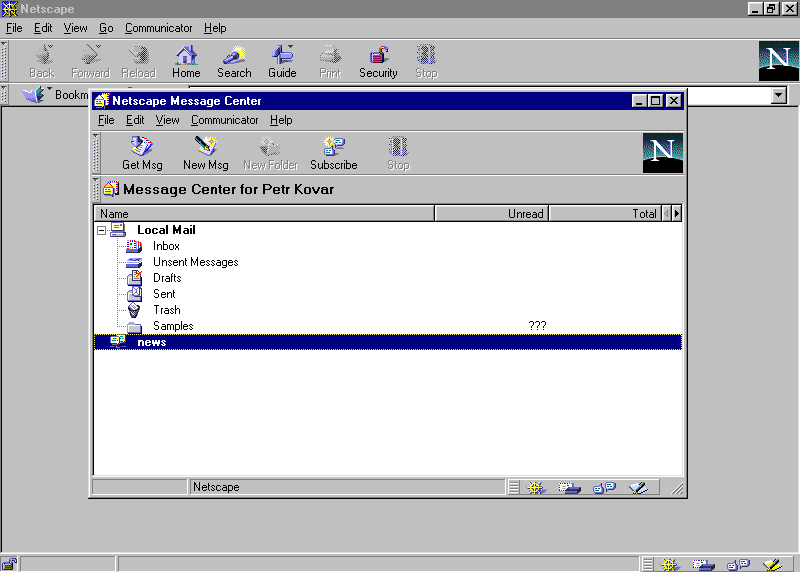
Task: Open Help menu in Netscape browser window
Action: pos(215,28)
